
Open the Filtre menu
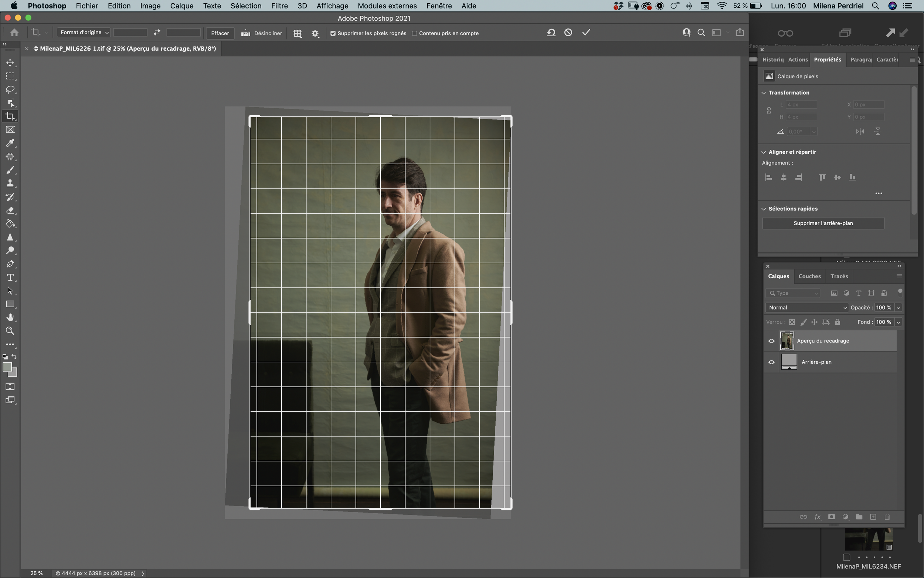(x=279, y=6)
